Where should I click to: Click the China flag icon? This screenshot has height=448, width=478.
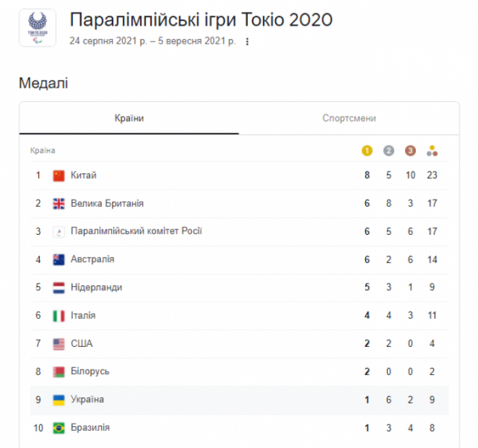59,176
